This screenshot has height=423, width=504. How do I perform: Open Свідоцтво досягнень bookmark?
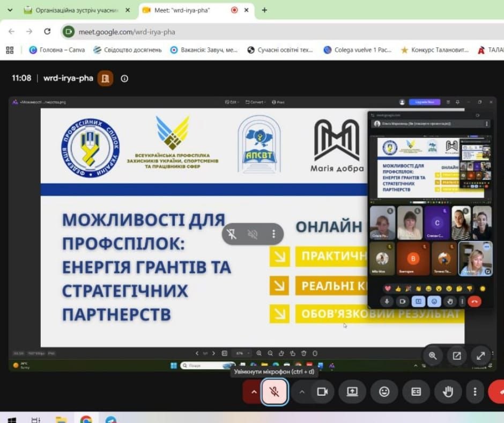coord(127,50)
